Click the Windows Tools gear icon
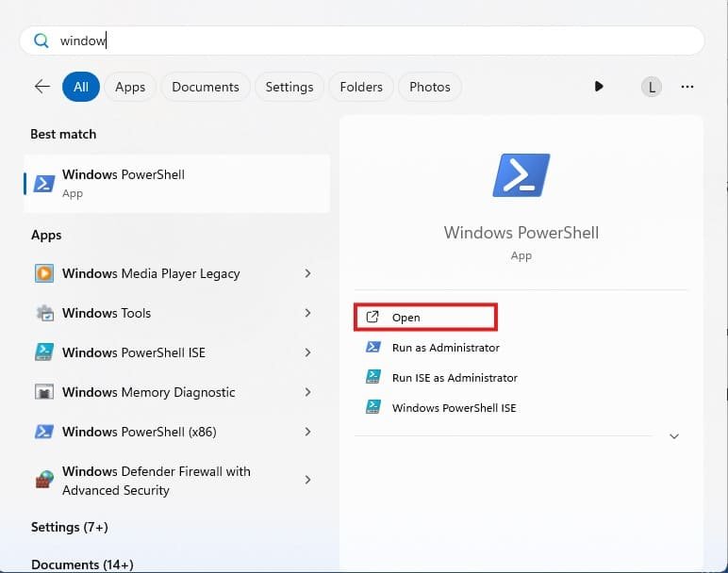This screenshot has height=573, width=728. (45, 313)
